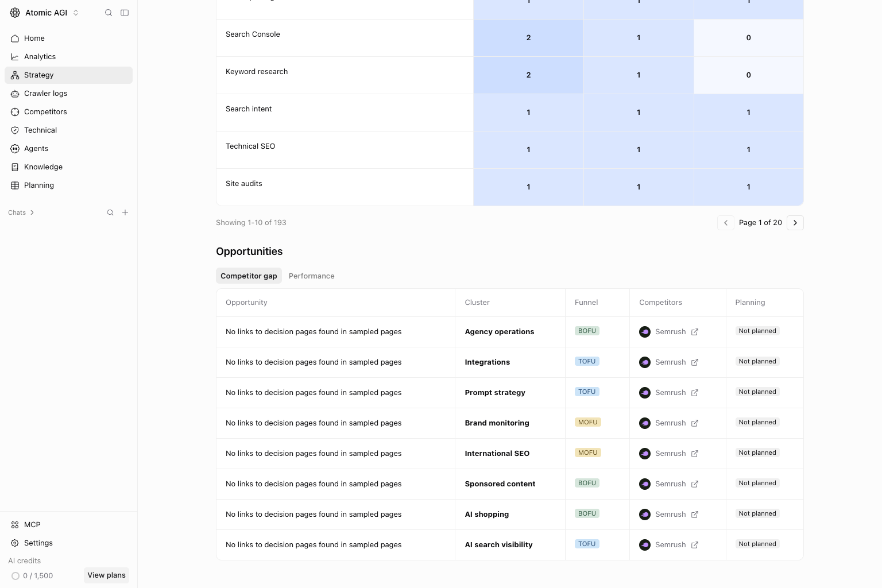Open Crawler logs
Viewport: 882px width, 588px height.
click(x=68, y=94)
